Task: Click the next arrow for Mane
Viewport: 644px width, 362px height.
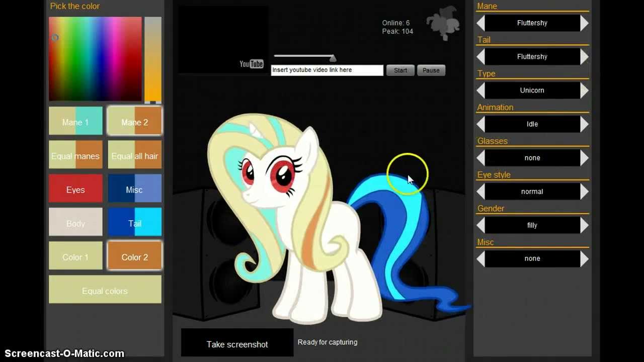Action: click(x=584, y=23)
